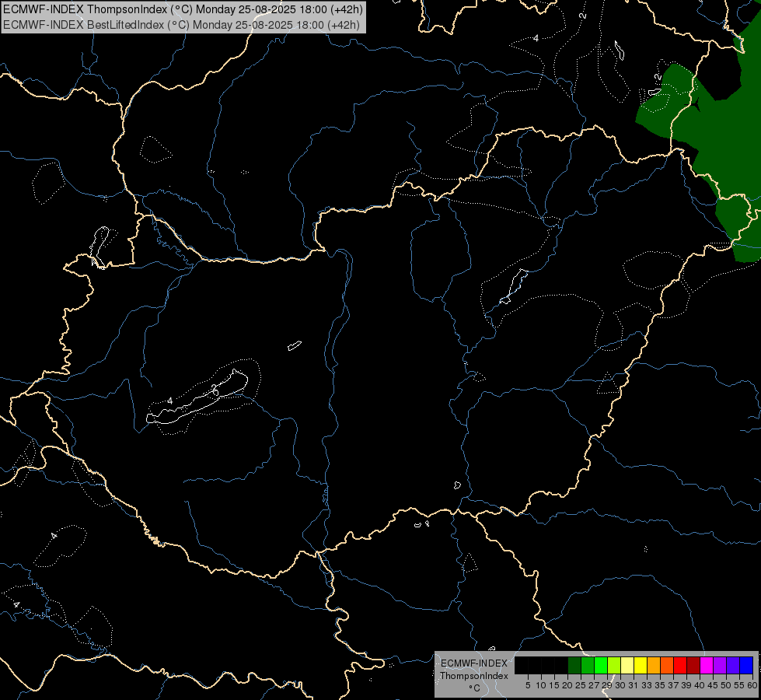761x700 pixels.
Task: Select the orange 33-35 legend swatch
Action: tap(654, 665)
